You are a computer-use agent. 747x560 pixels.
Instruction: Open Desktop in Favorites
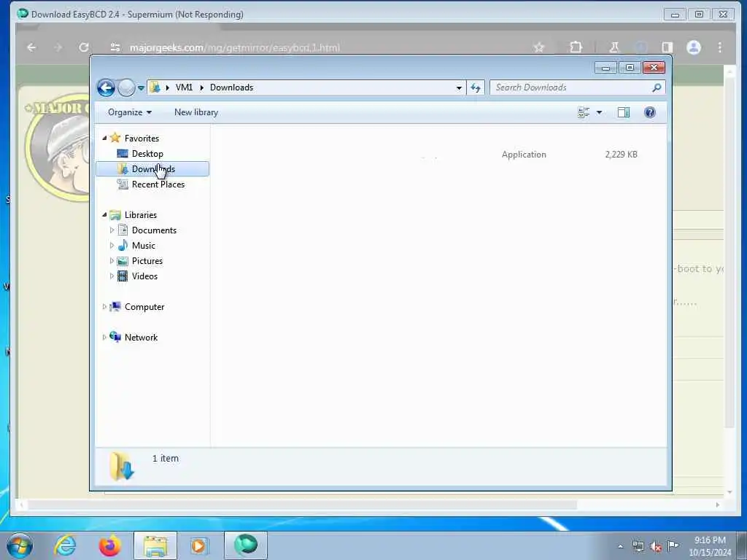(147, 153)
